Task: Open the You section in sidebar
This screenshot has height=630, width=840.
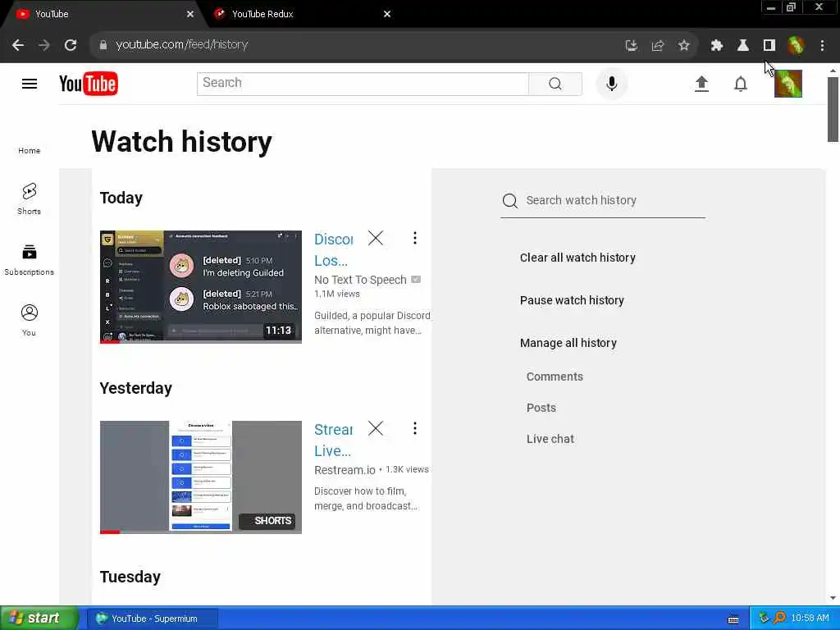Action: click(29, 321)
